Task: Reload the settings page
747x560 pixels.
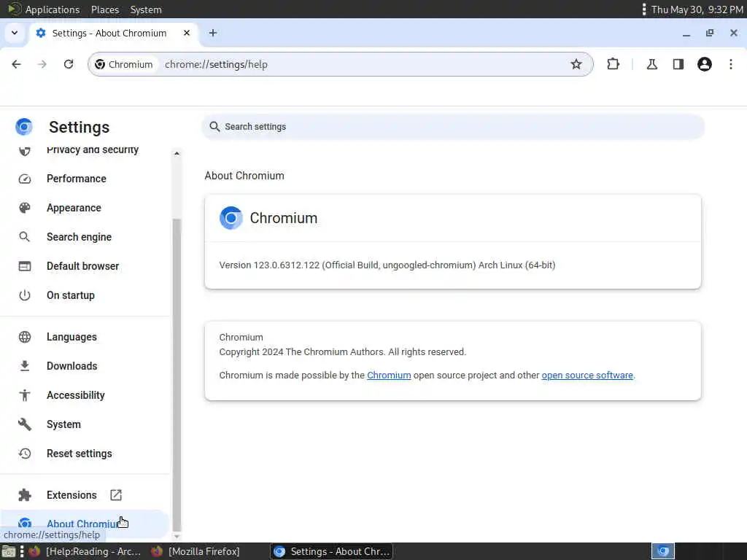Action: [69, 64]
